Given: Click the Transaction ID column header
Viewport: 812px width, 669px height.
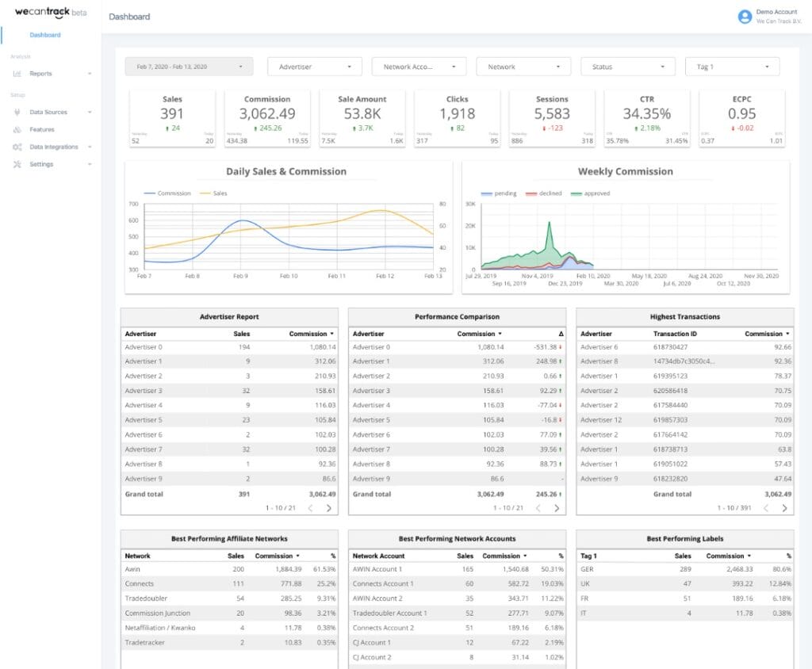Looking at the screenshot, I should coord(675,334).
